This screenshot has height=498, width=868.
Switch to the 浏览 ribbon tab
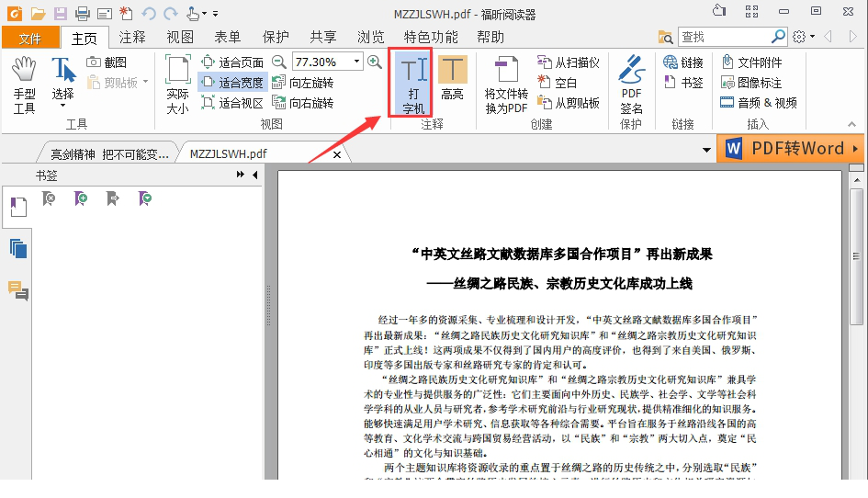coord(371,37)
